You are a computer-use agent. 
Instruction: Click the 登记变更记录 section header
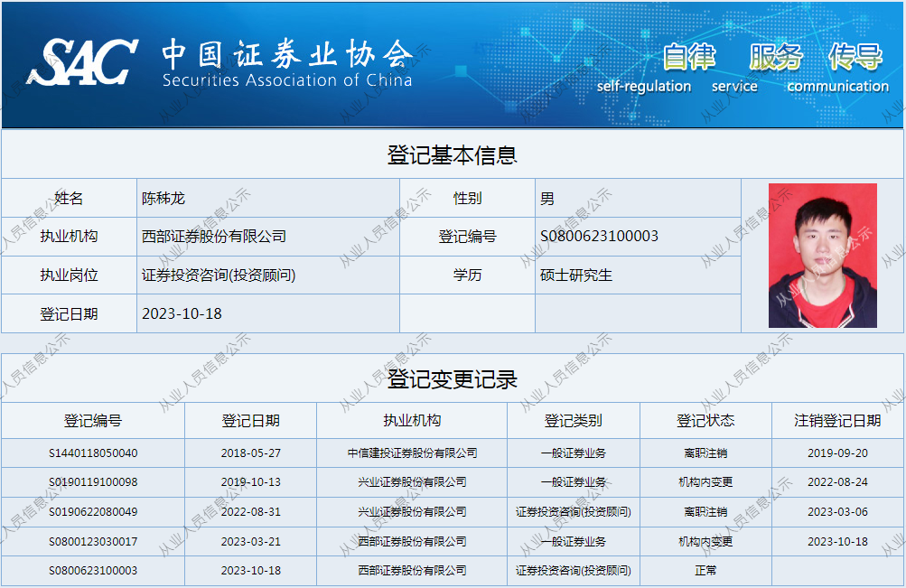452,379
